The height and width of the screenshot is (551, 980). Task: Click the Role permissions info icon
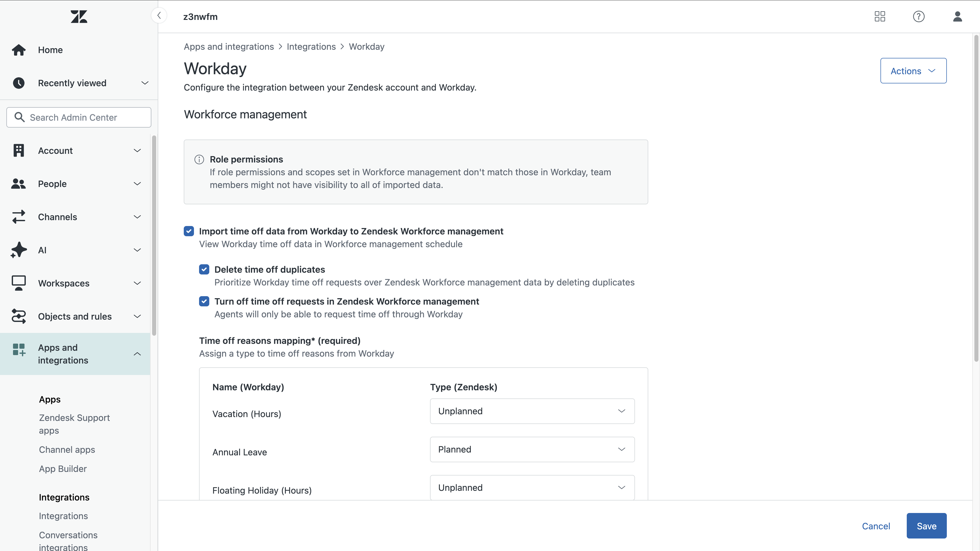tap(199, 159)
